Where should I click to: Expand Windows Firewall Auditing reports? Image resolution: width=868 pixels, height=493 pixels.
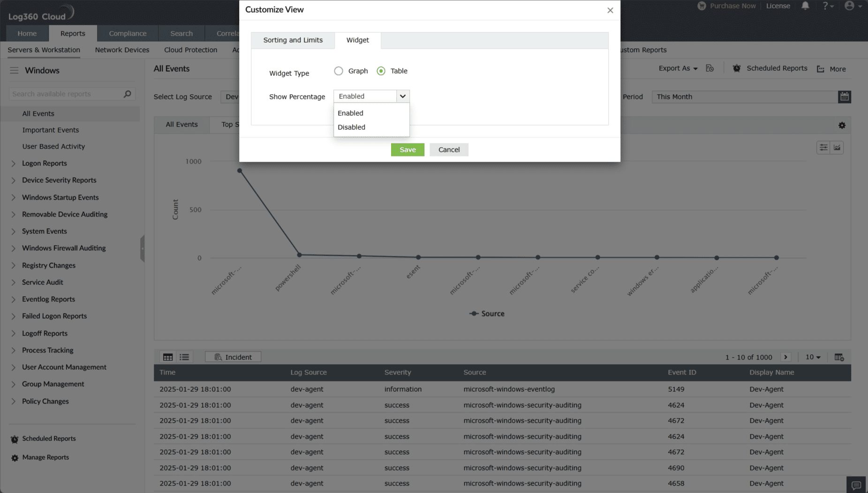click(x=13, y=248)
